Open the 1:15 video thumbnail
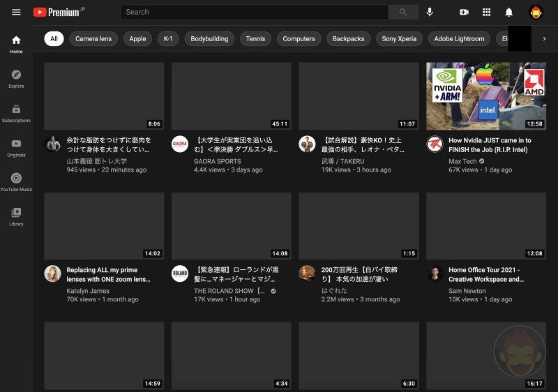The height and width of the screenshot is (392, 558). point(359,226)
